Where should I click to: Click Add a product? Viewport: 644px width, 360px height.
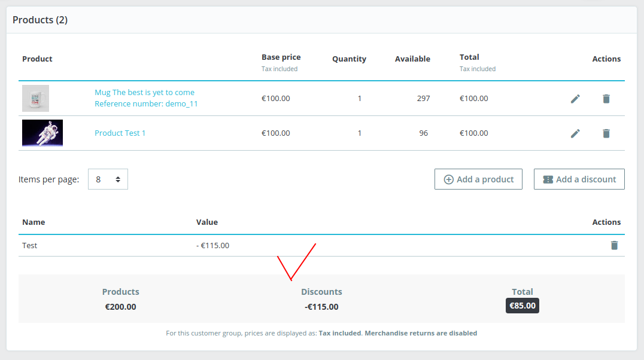tap(478, 179)
